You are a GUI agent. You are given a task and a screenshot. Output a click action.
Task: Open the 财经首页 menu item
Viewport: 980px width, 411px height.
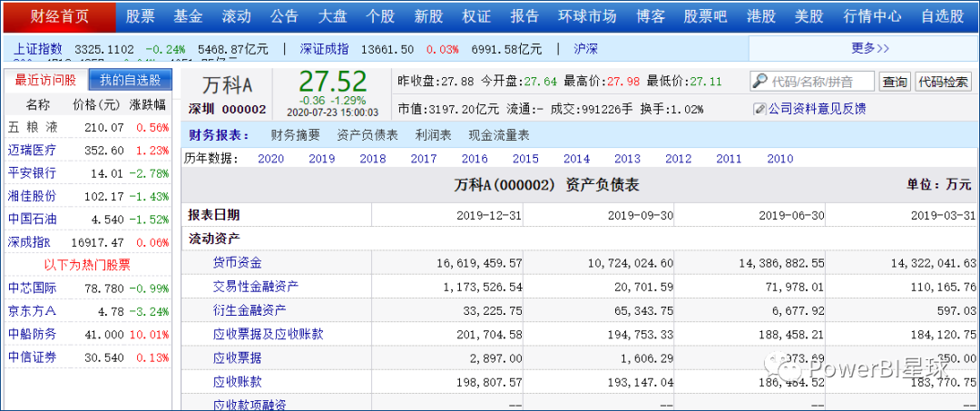[60, 16]
